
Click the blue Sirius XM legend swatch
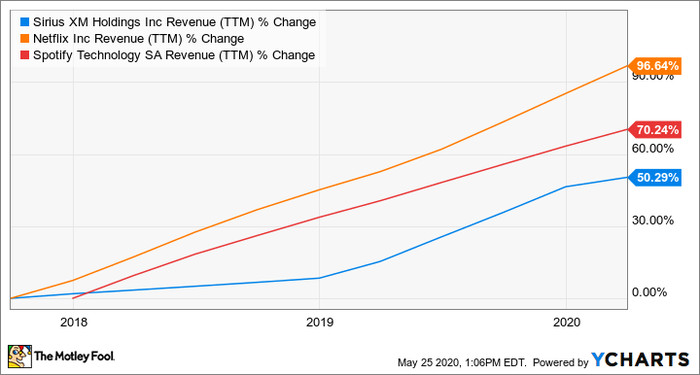pyautogui.click(x=24, y=22)
